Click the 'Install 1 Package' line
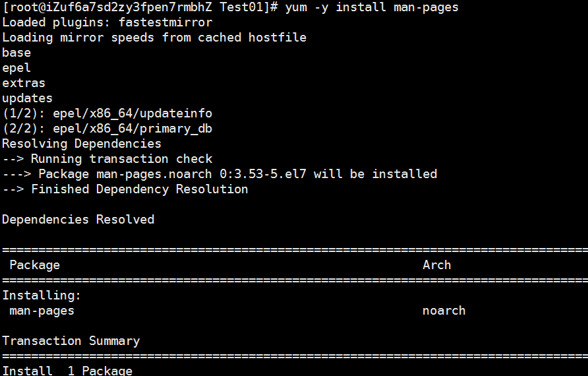Viewport: 588px width, 376px height. pos(67,371)
